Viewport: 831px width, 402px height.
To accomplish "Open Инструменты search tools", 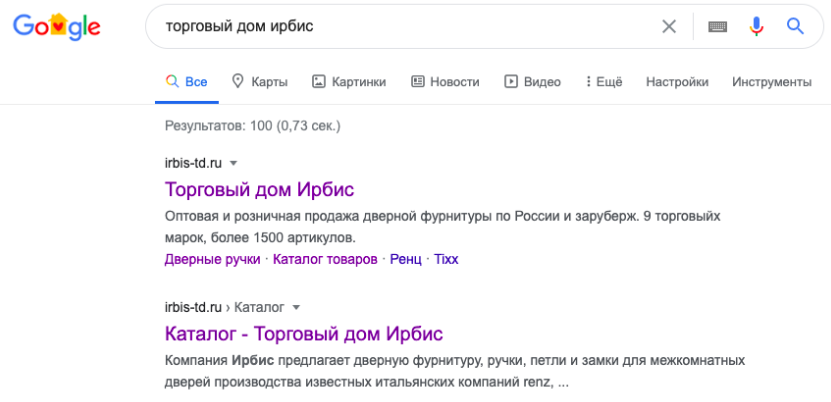I will point(772,82).
